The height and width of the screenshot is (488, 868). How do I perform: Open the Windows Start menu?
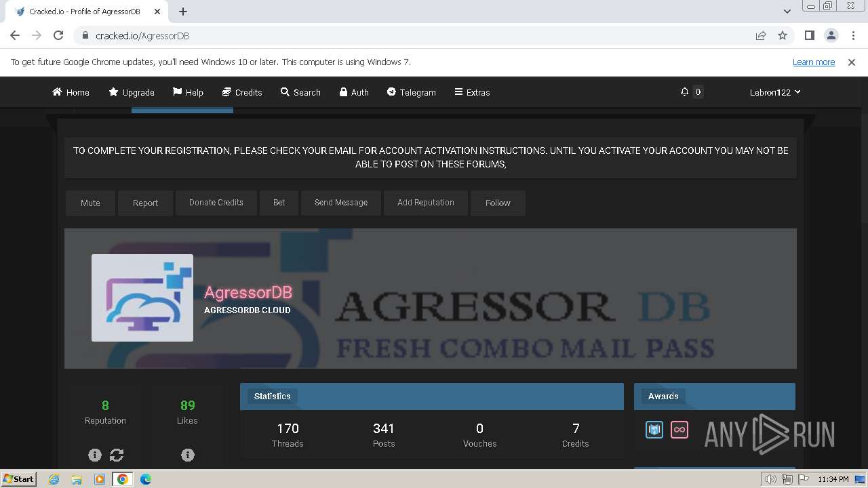(18, 479)
